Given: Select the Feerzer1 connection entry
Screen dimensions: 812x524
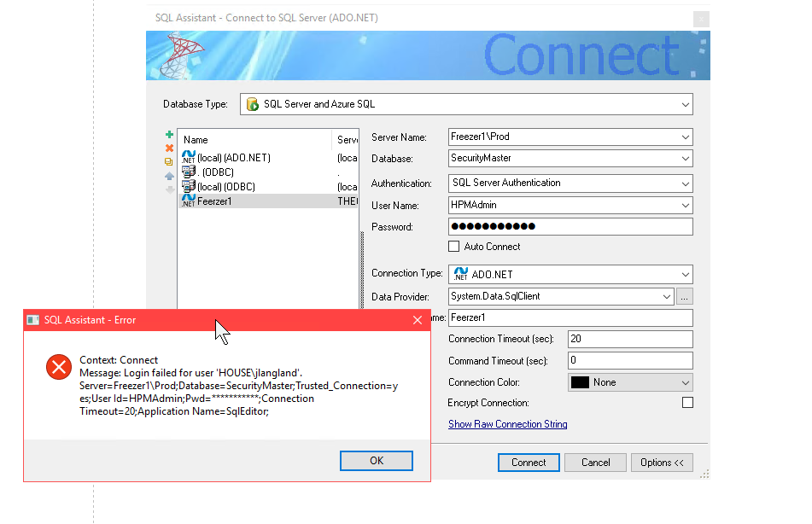Looking at the screenshot, I should pyautogui.click(x=269, y=201).
